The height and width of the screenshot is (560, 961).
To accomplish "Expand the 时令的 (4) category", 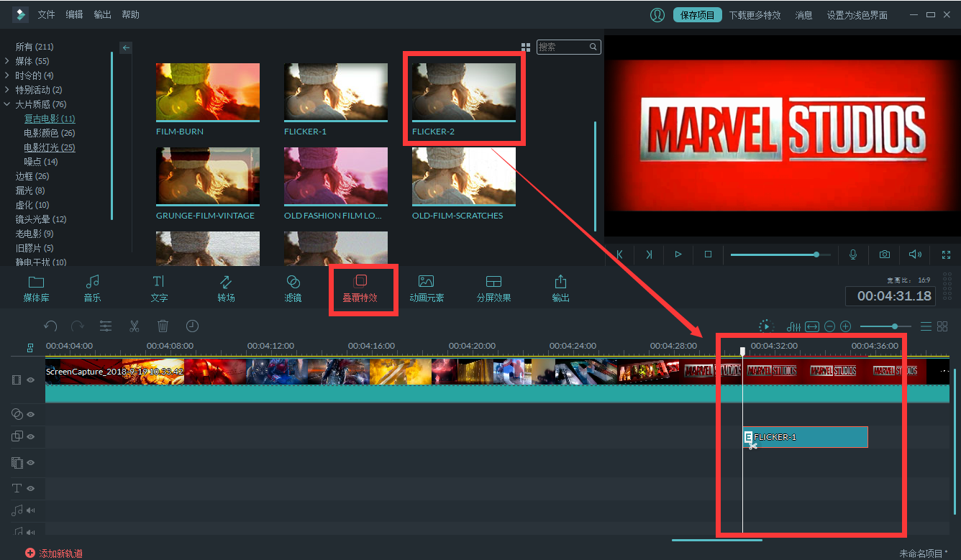I will click(x=6, y=75).
